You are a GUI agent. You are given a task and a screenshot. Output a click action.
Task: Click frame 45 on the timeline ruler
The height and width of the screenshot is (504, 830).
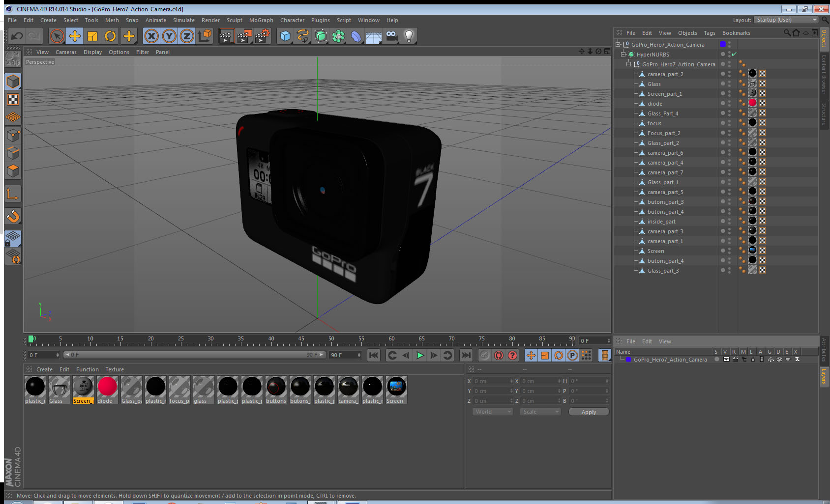[301, 340]
